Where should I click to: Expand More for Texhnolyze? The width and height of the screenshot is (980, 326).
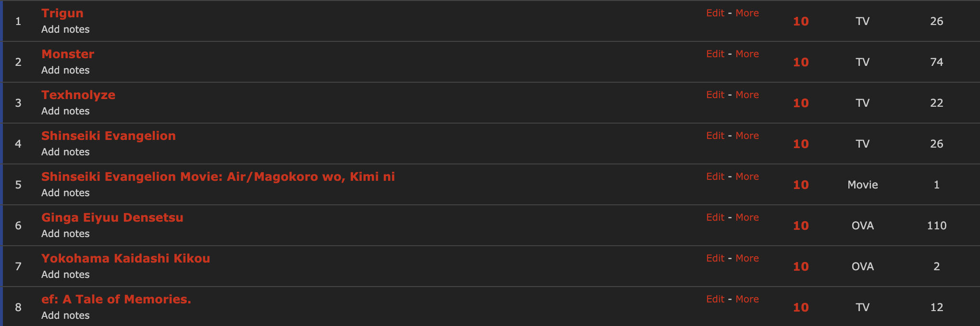click(x=747, y=95)
